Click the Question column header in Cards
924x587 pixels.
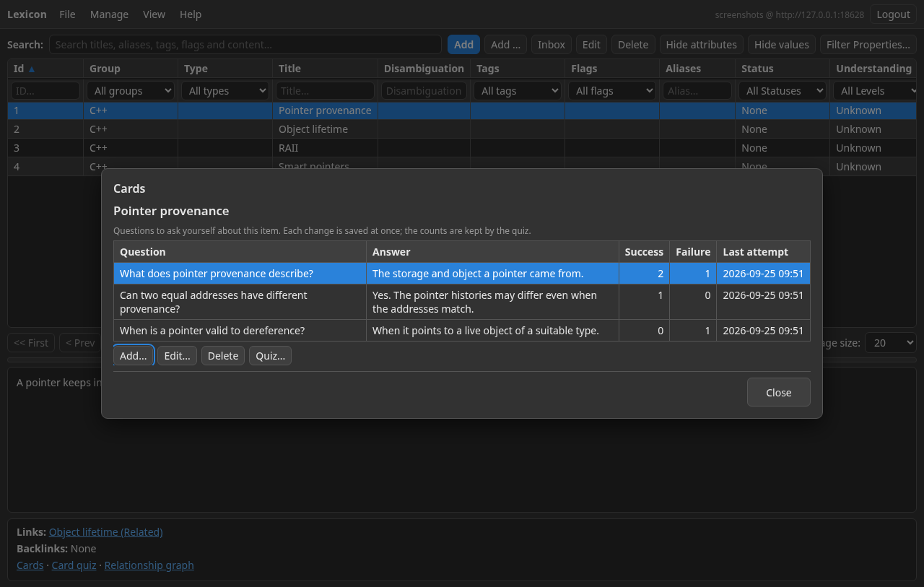click(240, 252)
